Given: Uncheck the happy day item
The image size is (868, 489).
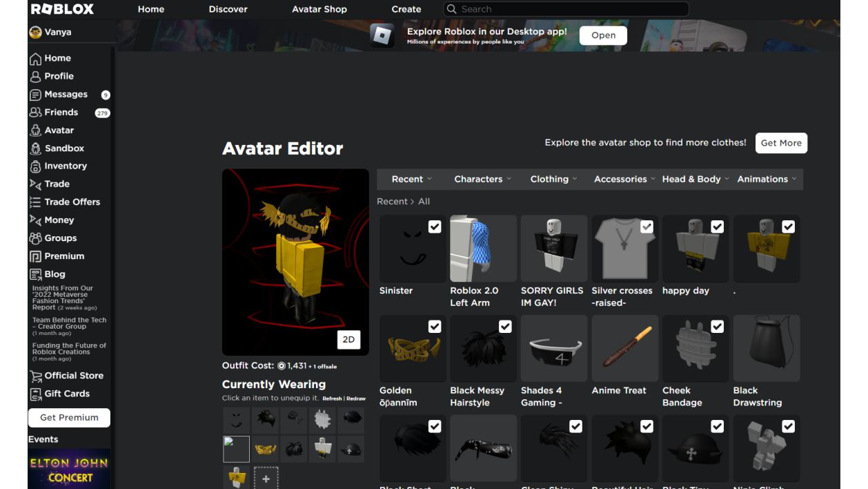Looking at the screenshot, I should click(718, 227).
